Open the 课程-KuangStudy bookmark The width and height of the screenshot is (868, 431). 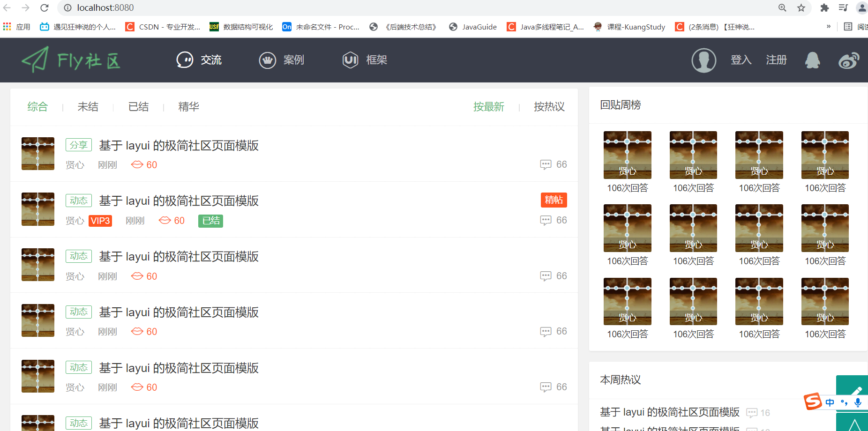tap(629, 27)
